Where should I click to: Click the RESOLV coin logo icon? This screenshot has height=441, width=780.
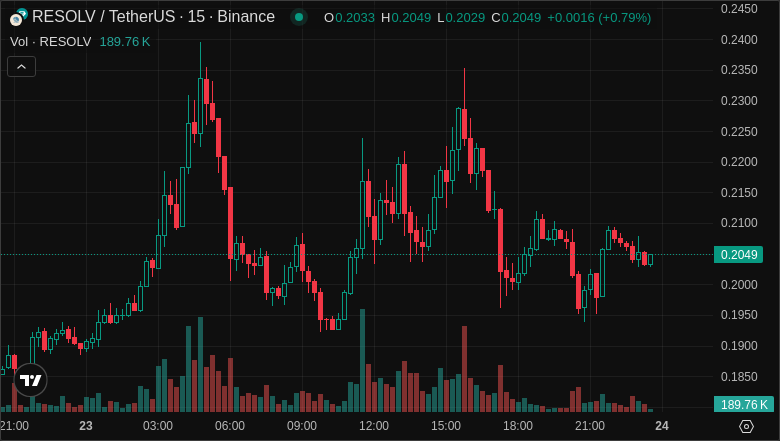point(18,17)
